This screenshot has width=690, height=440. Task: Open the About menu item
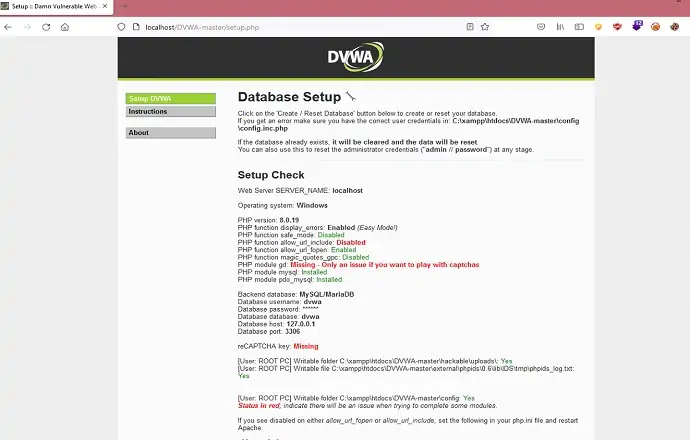tap(170, 132)
